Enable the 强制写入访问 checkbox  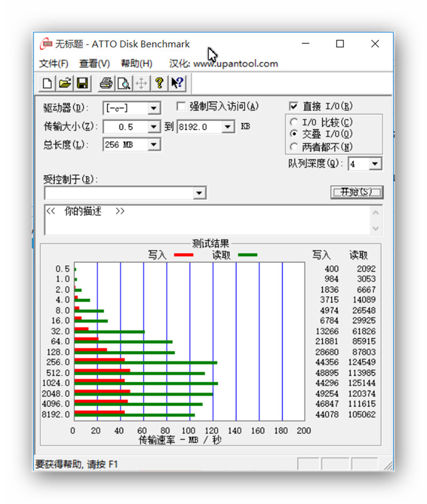point(180,106)
